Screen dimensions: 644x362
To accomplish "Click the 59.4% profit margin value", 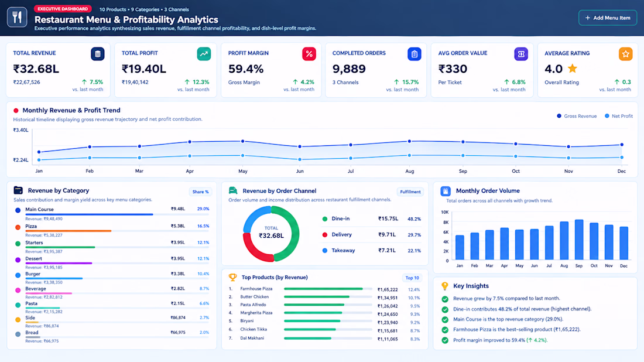I will point(246,69).
